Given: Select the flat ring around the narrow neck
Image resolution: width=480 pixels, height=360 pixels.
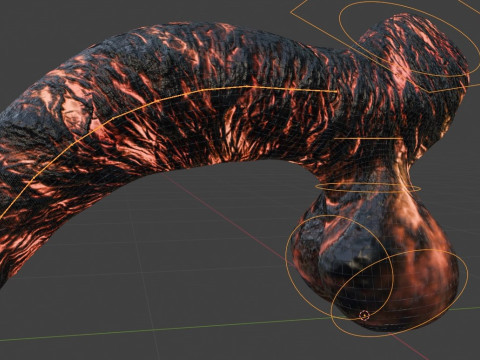Looking at the screenshot, I should (x=368, y=188).
